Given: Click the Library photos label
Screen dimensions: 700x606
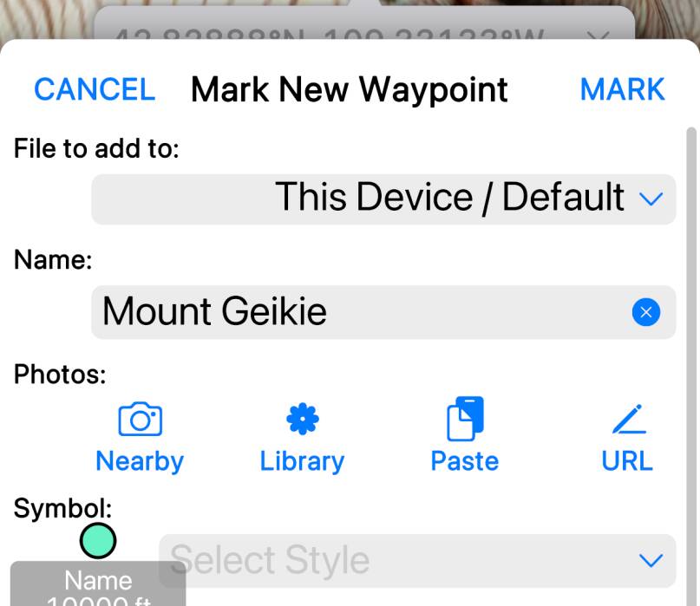Looking at the screenshot, I should click(x=302, y=461).
